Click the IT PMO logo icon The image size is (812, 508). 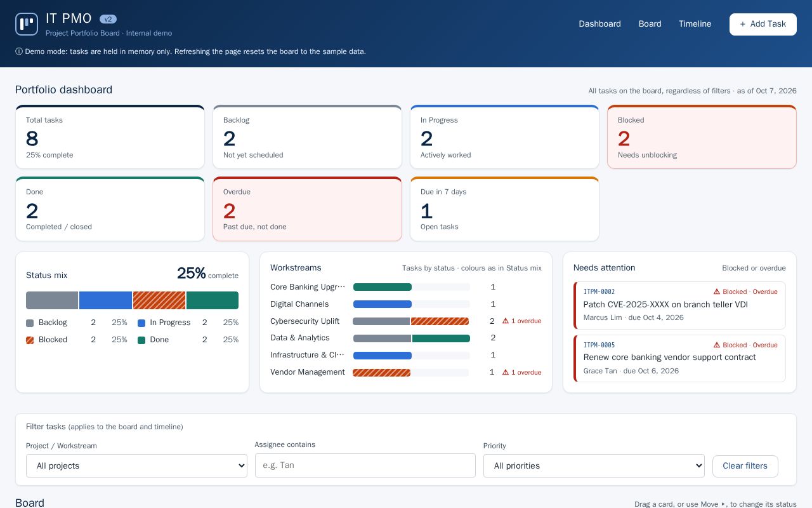point(27,24)
